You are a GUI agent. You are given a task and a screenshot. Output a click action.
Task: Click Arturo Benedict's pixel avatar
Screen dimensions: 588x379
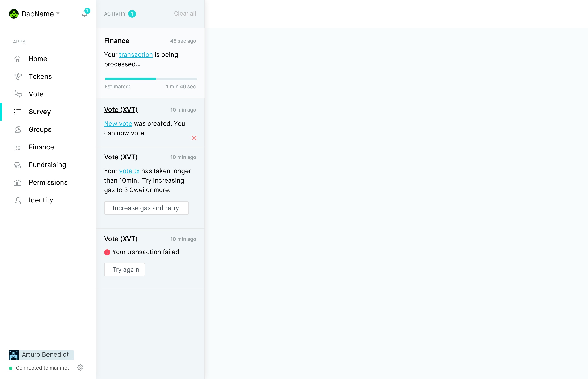(x=14, y=355)
